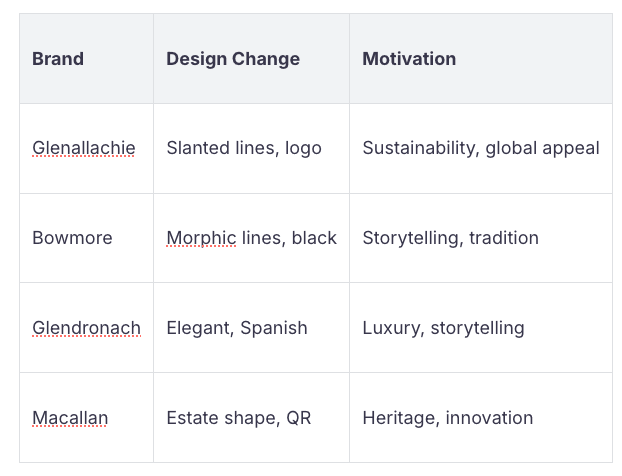Select the Design Change column header

pos(233,59)
